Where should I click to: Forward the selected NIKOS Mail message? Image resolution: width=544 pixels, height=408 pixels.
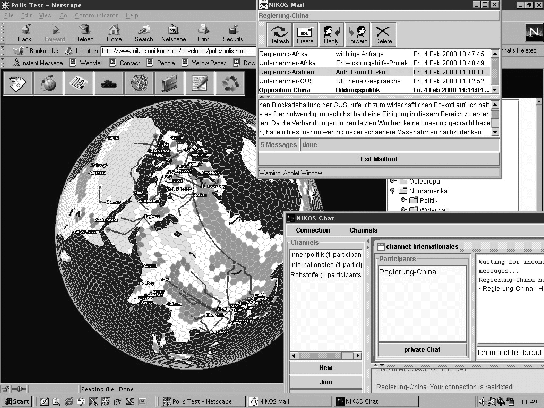click(x=357, y=34)
